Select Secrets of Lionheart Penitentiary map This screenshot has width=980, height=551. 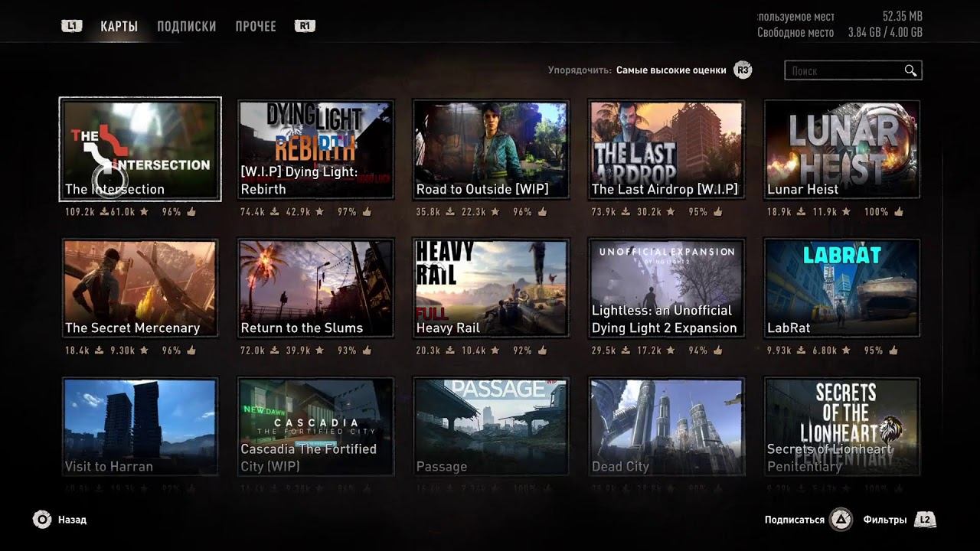click(842, 427)
